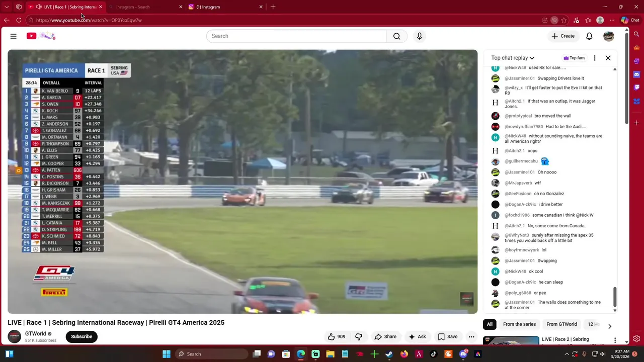Image resolution: width=644 pixels, height=362 pixels.
Task: Open Edge settings and more menu
Action: click(612, 20)
